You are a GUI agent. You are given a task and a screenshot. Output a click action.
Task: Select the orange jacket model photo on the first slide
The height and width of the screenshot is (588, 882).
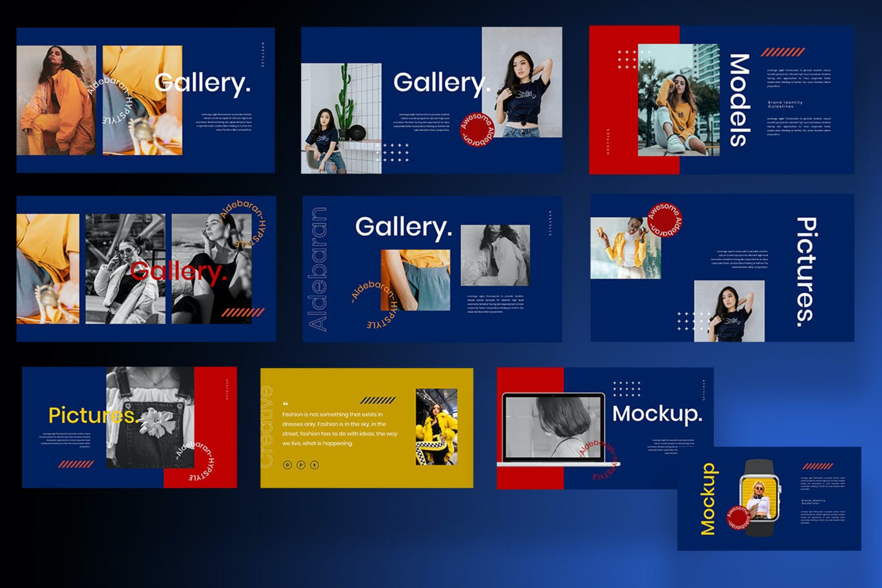[56, 101]
